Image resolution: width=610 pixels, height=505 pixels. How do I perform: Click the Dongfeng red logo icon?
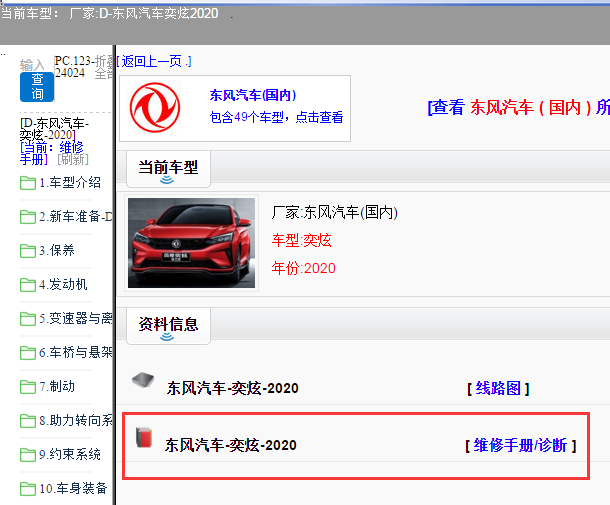pyautogui.click(x=155, y=108)
